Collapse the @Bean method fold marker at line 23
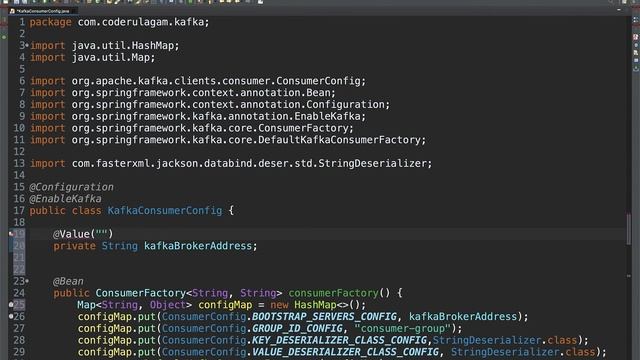Screen dimensions: 640x360 (27, 281)
